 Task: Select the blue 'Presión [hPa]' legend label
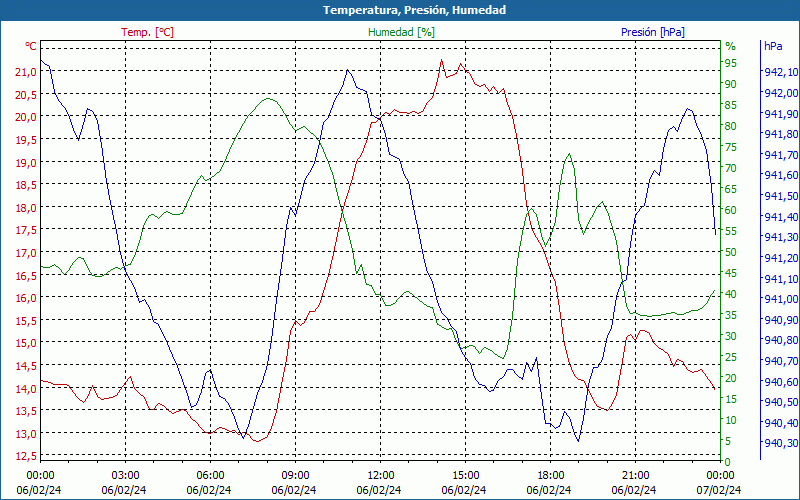pyautogui.click(x=653, y=32)
